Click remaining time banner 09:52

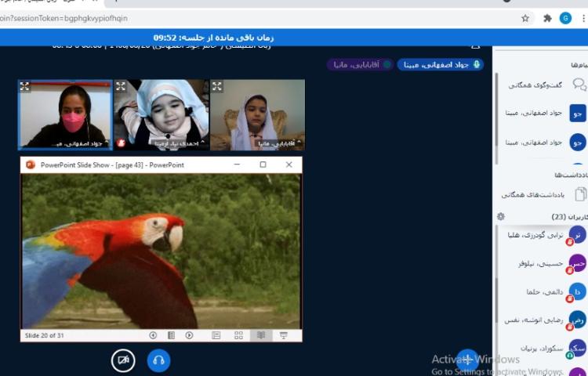tap(213, 38)
